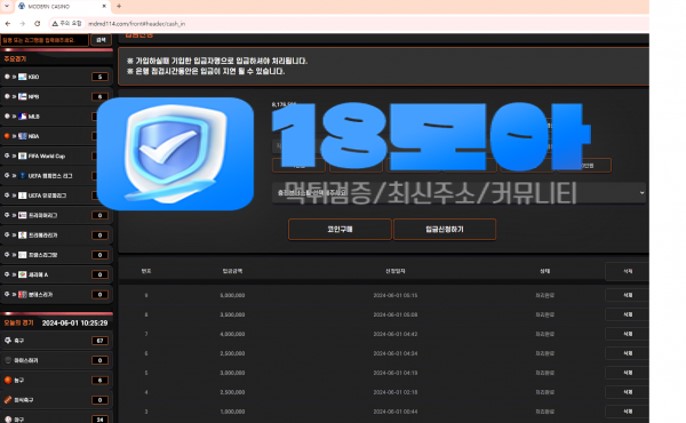Click the UEFA 챔피언스 리그 logo icon
Image resolution: width=686 pixels, height=423 pixels.
pos(22,175)
